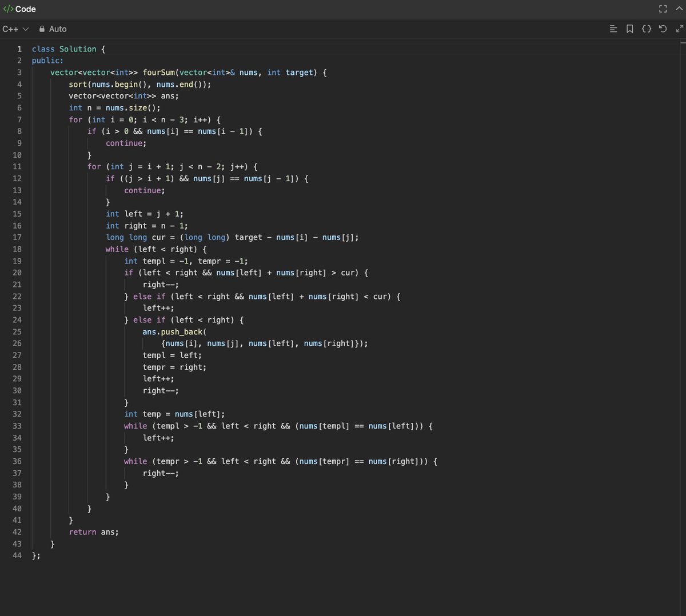This screenshot has width=686, height=616.
Task: Click the lock icon beside Auto
Action: click(42, 29)
